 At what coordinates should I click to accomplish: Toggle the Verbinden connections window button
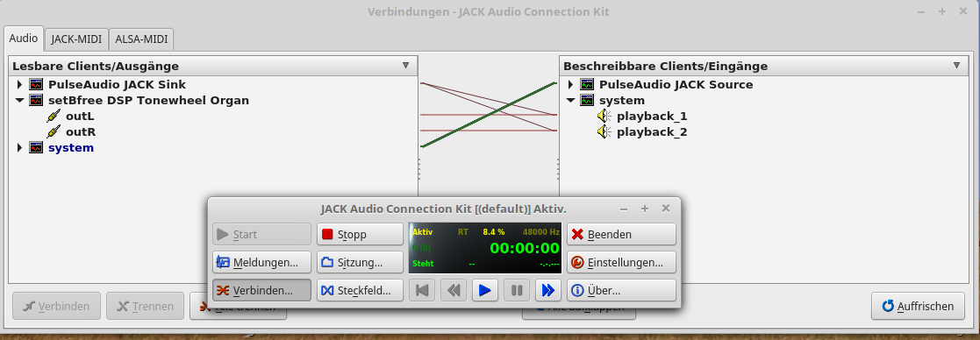(261, 290)
